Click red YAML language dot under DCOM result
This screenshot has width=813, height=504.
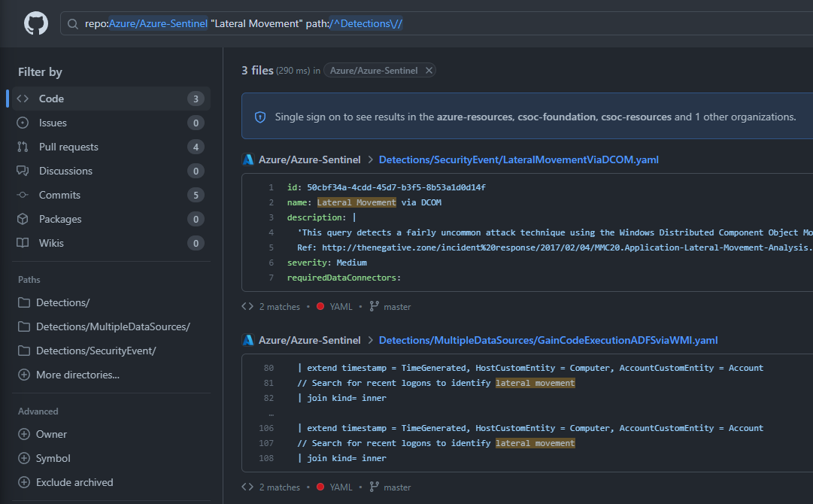[x=320, y=306]
